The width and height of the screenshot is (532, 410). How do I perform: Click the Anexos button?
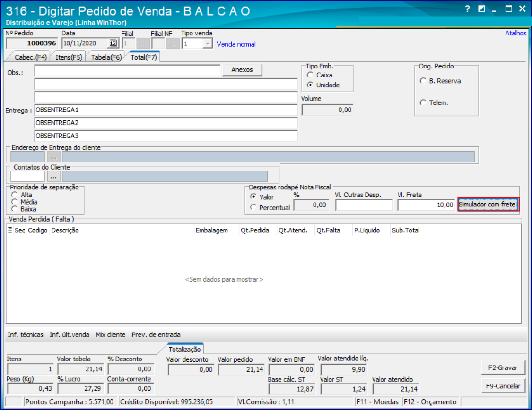[242, 70]
